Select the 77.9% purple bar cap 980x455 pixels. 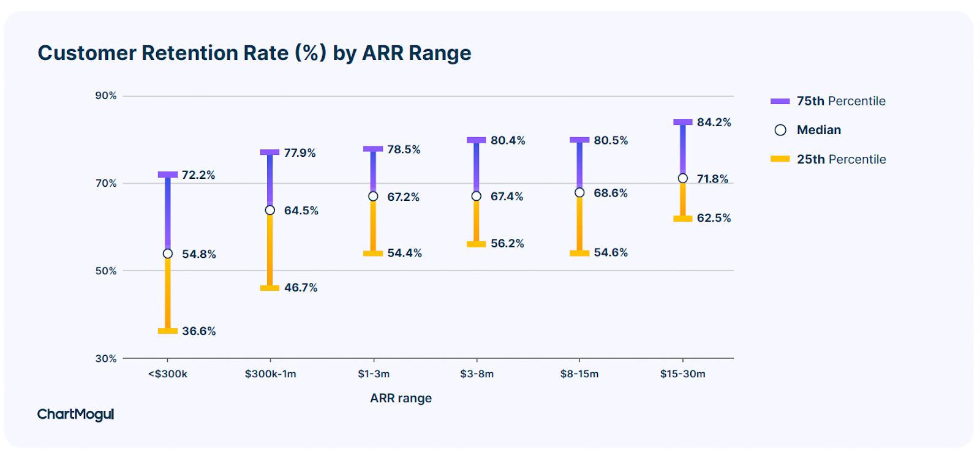coord(270,152)
